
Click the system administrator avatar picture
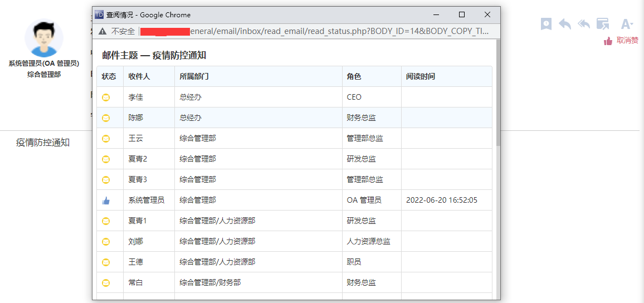coord(43,39)
